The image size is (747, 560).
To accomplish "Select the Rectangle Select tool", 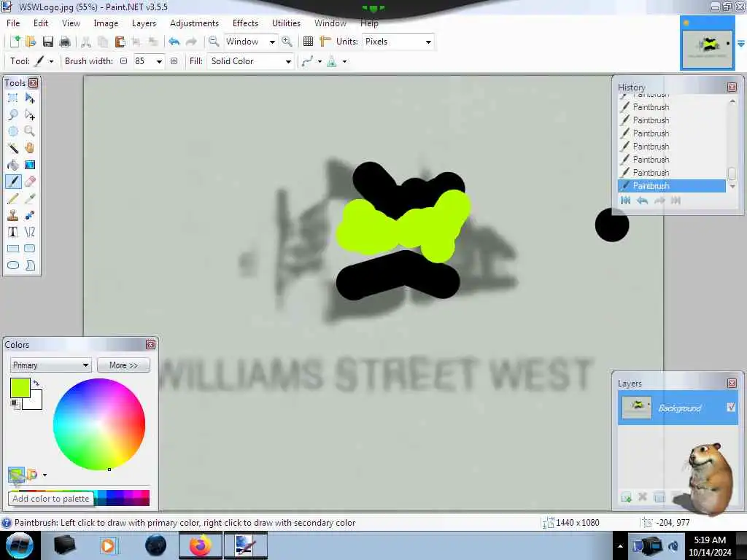I will [13, 98].
